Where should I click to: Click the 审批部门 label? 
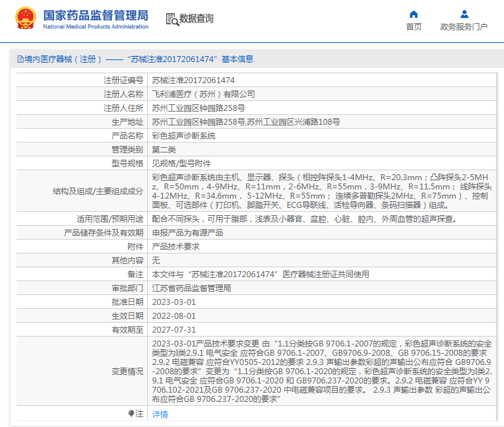click(x=127, y=288)
